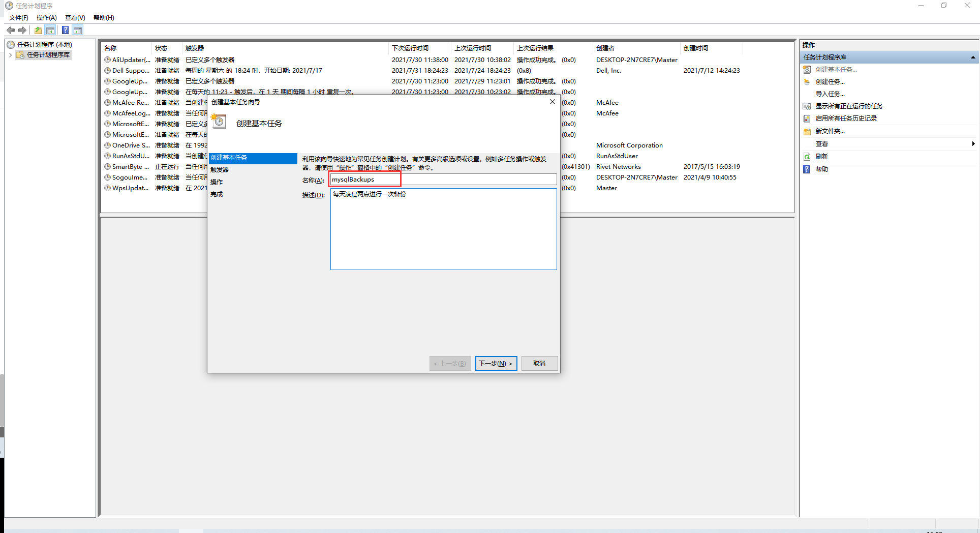Collapse the 任务计划程序库 actions section
Screen dimensions: 980x533
coord(972,57)
